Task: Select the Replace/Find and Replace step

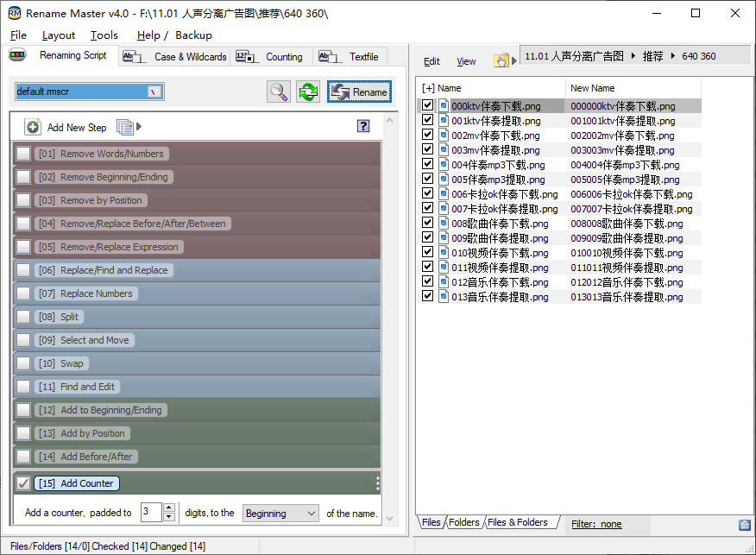Action: [x=114, y=270]
